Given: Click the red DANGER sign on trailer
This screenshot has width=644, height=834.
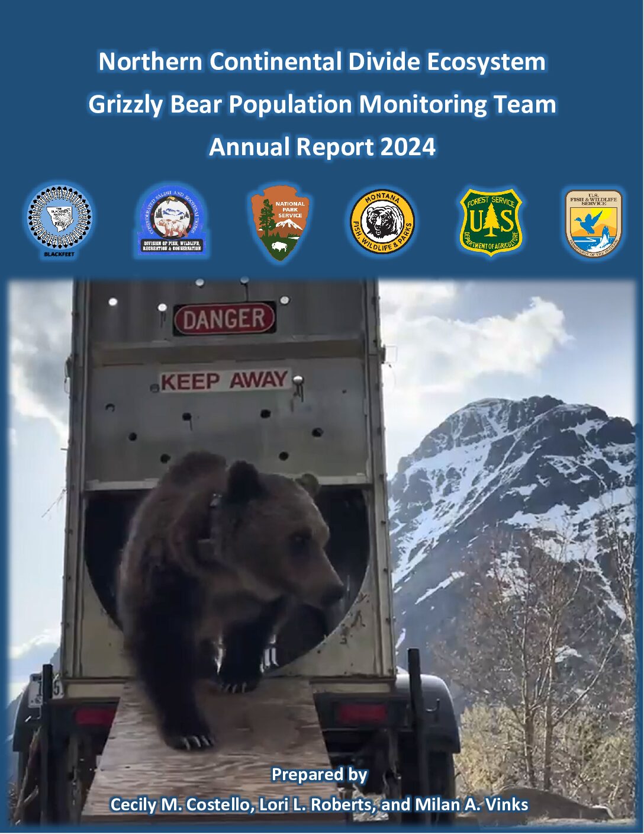Looking at the screenshot, I should (224, 319).
